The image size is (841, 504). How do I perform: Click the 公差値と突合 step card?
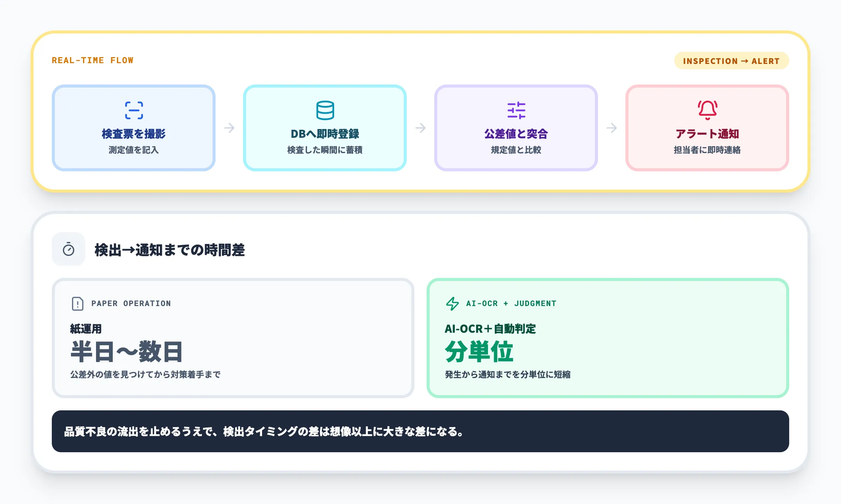(516, 128)
